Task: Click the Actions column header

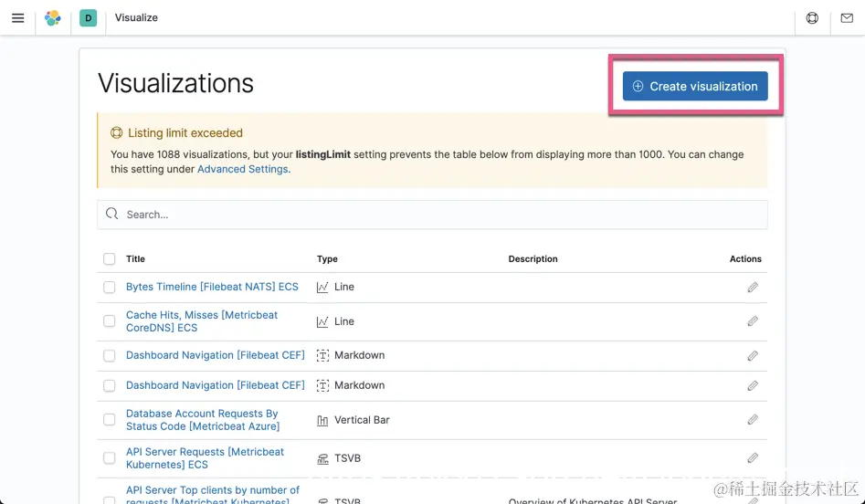Action: [745, 258]
